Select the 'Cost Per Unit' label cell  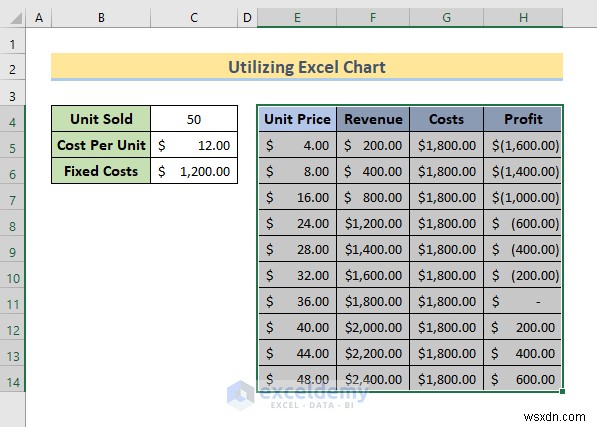tap(101, 145)
